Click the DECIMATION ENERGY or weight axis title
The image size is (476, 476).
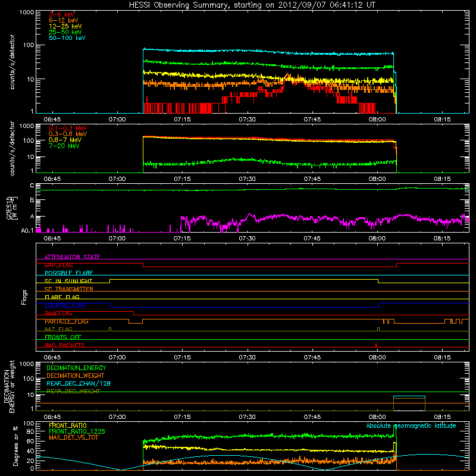point(9,387)
